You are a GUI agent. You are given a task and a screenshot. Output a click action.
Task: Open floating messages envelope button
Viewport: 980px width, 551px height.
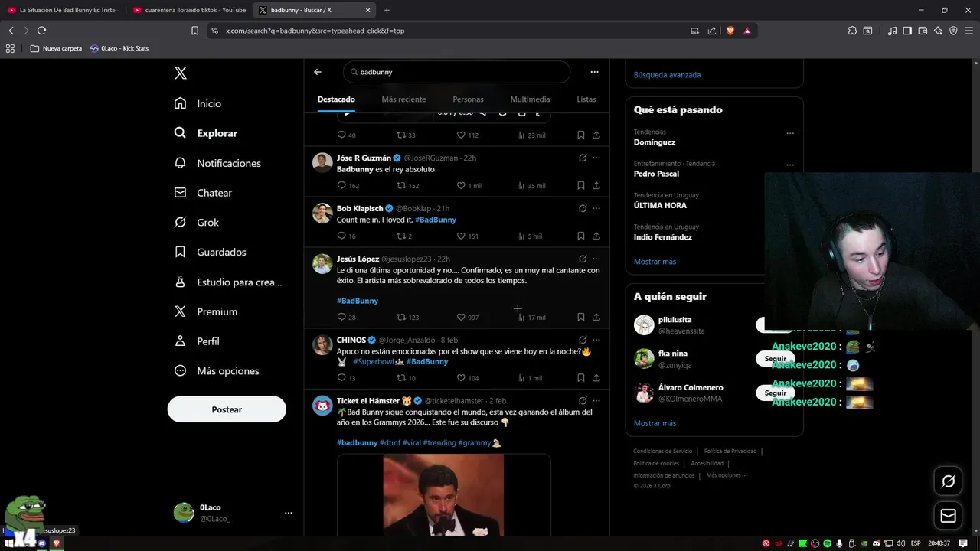[x=949, y=516]
